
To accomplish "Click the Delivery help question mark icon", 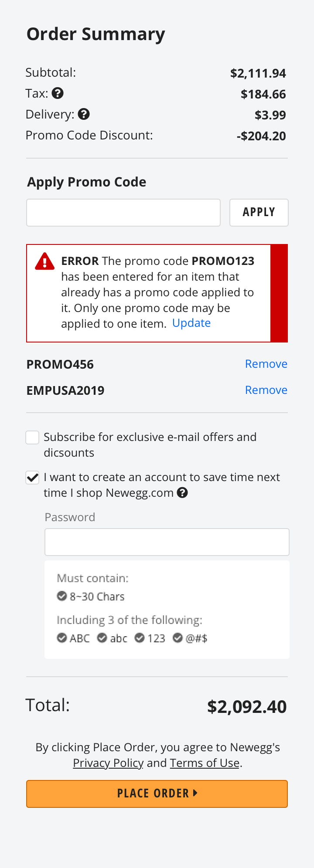I will pyautogui.click(x=84, y=114).
